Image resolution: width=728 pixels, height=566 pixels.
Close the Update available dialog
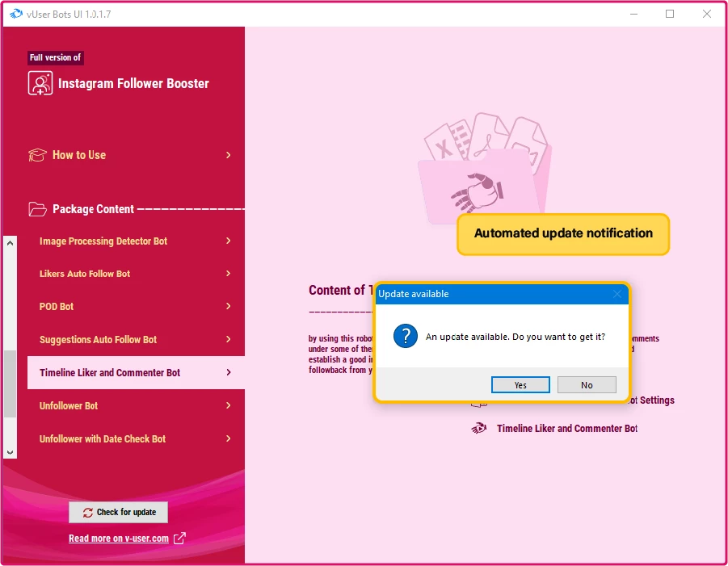click(617, 294)
